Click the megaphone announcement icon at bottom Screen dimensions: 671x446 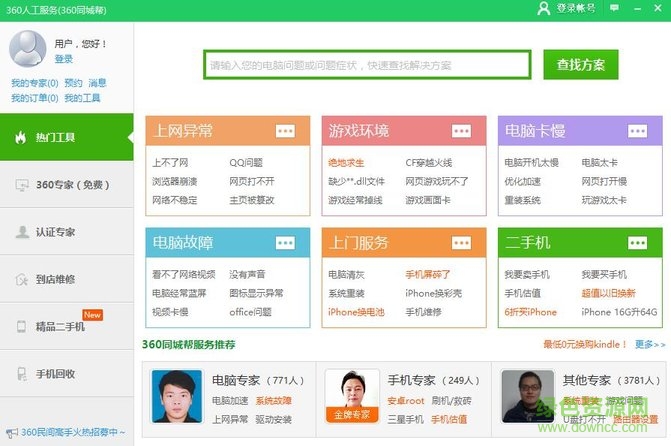(x=10, y=431)
